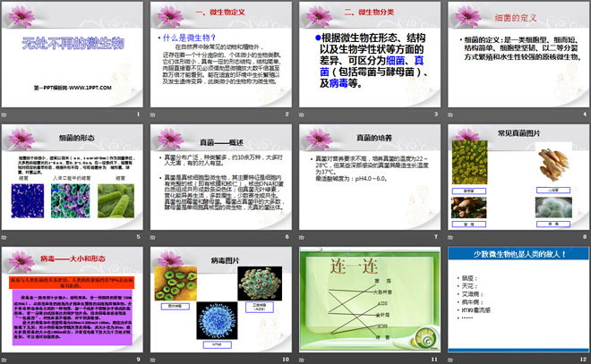Click slide number label "9"
This screenshot has width=591, height=364.
point(138,360)
